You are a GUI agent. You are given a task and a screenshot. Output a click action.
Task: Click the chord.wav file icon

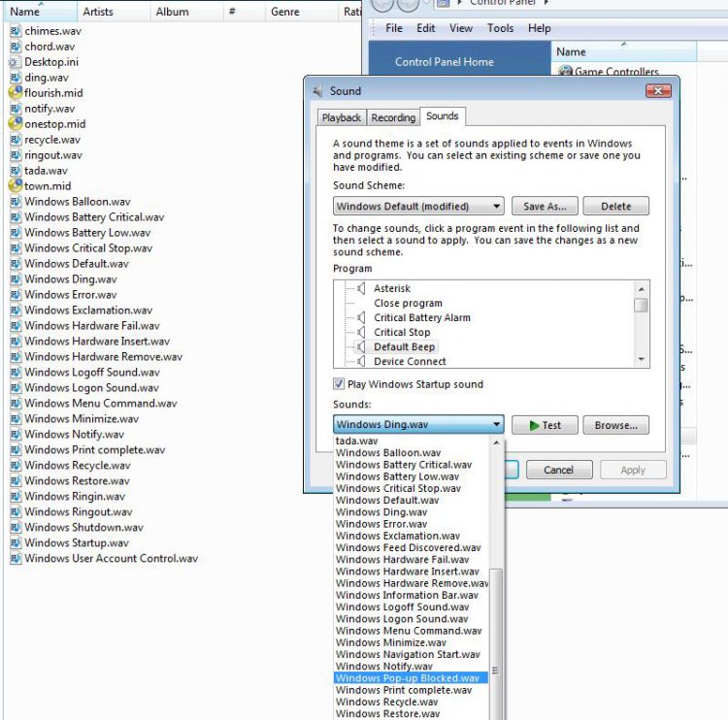click(x=16, y=47)
